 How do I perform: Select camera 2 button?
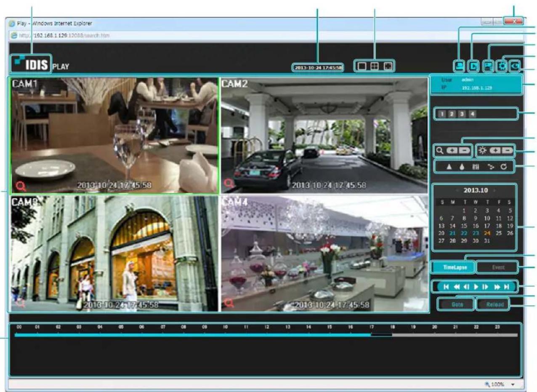point(453,114)
